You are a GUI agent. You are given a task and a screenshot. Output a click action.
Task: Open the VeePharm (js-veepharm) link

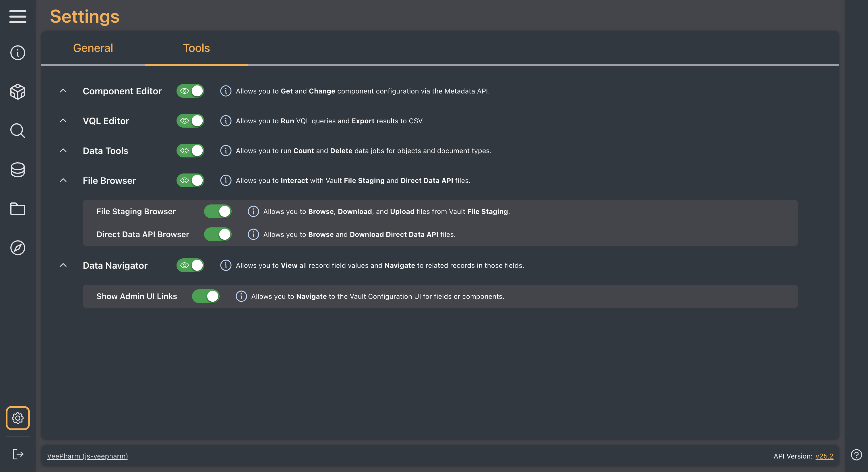pyautogui.click(x=88, y=456)
